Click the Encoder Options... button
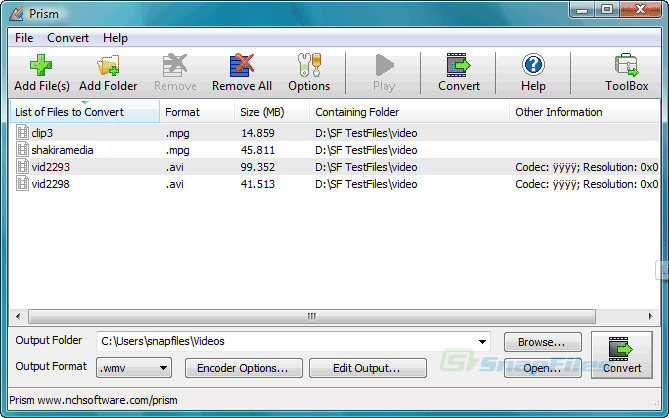Image resolution: width=669 pixels, height=418 pixels. 243,368
